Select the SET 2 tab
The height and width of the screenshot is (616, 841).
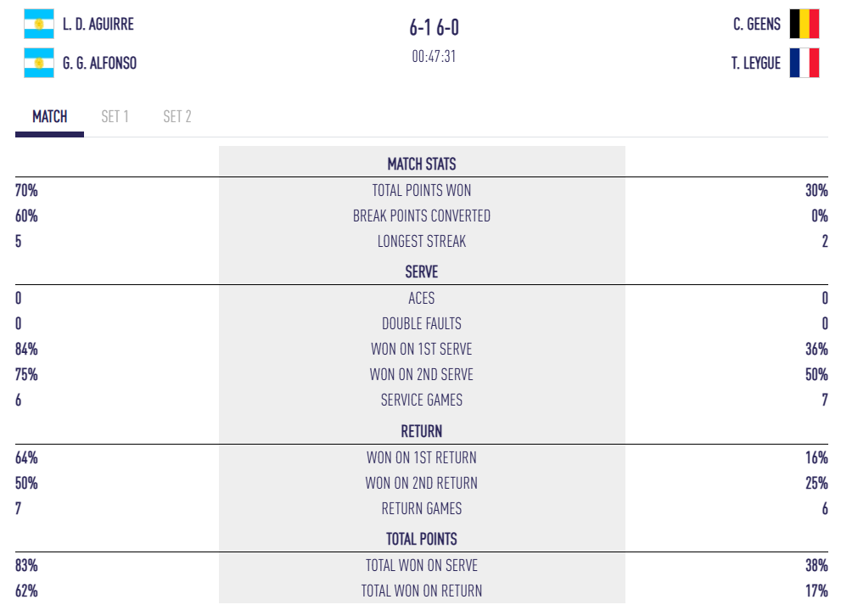click(x=177, y=116)
